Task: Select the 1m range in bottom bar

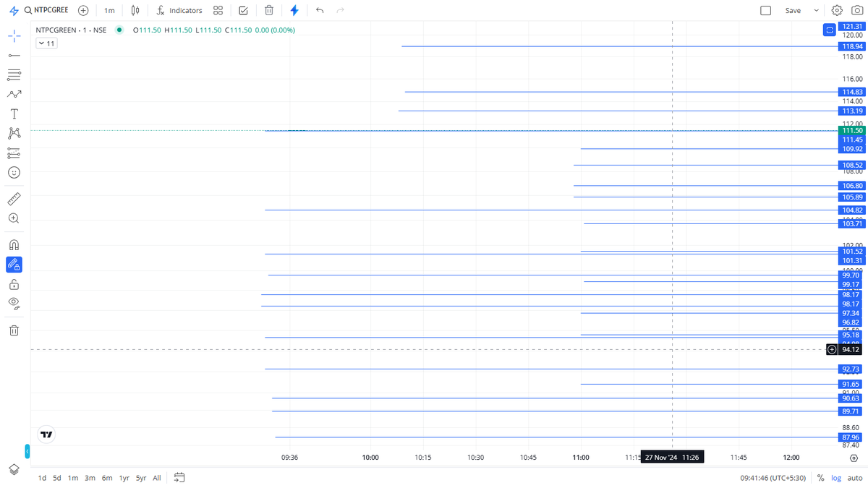Action: coord(73,478)
